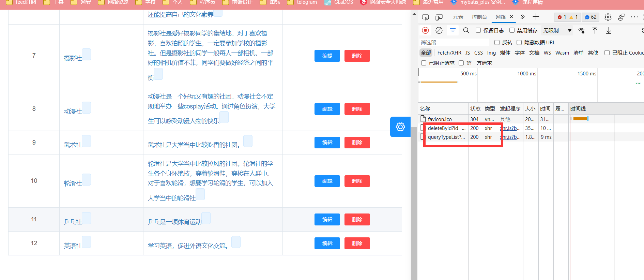Viewport: 644px width, 280px height.
Task: Click the 筛选器 filter input field
Action: [453, 42]
